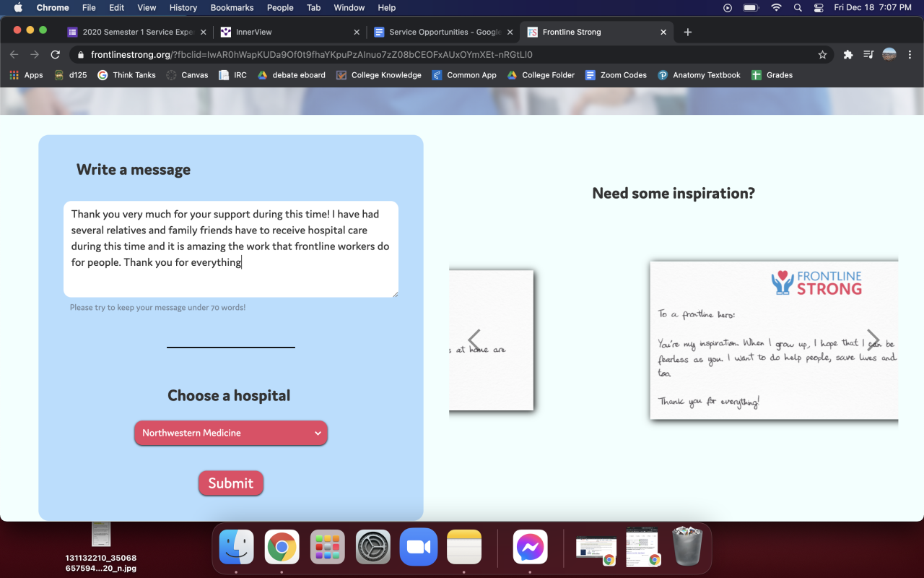Reload the Frontline Strong page
Viewport: 924px width, 578px height.
[55, 54]
